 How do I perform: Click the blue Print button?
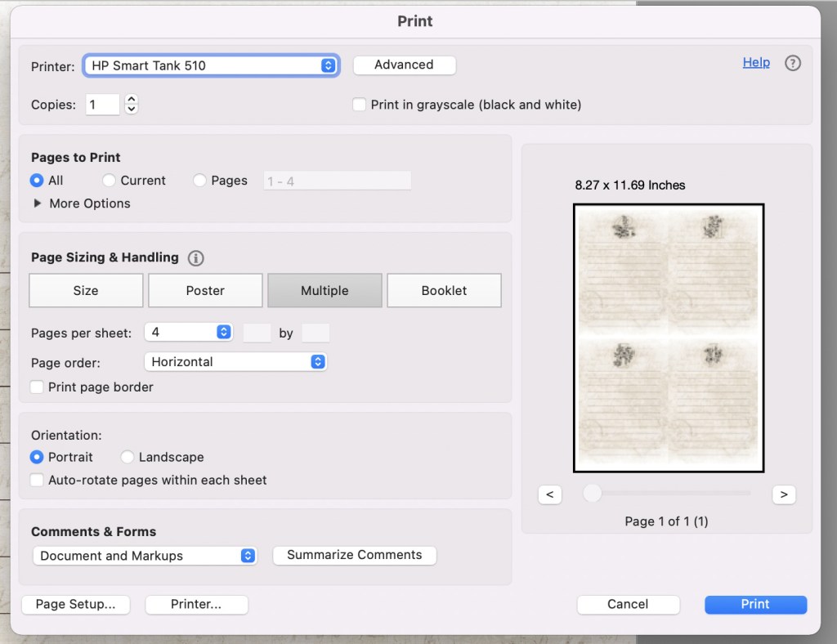[x=754, y=605]
